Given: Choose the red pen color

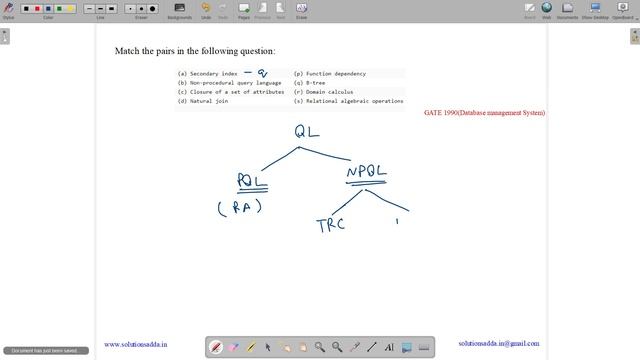Looking at the screenshot, I should point(37,9).
